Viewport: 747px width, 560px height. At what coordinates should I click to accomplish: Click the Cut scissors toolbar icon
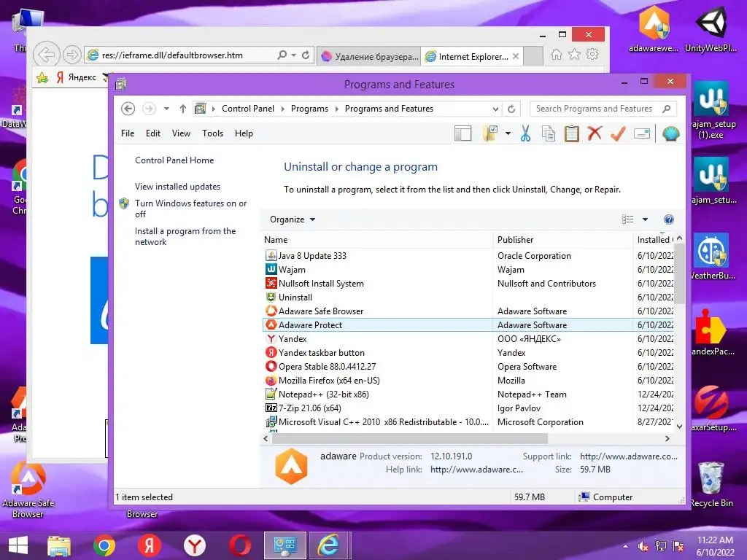pyautogui.click(x=525, y=134)
